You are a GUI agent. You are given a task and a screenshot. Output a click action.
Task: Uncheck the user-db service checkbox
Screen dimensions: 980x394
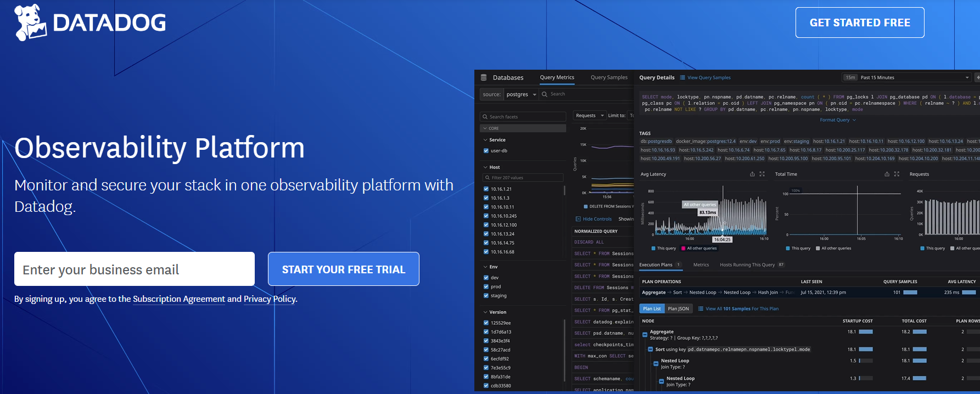[x=486, y=150]
